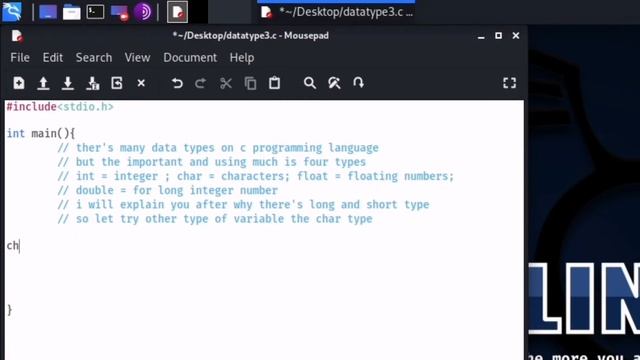Click the Cut scissors icon
Screen dimensions: 640x360
pyautogui.click(x=226, y=83)
